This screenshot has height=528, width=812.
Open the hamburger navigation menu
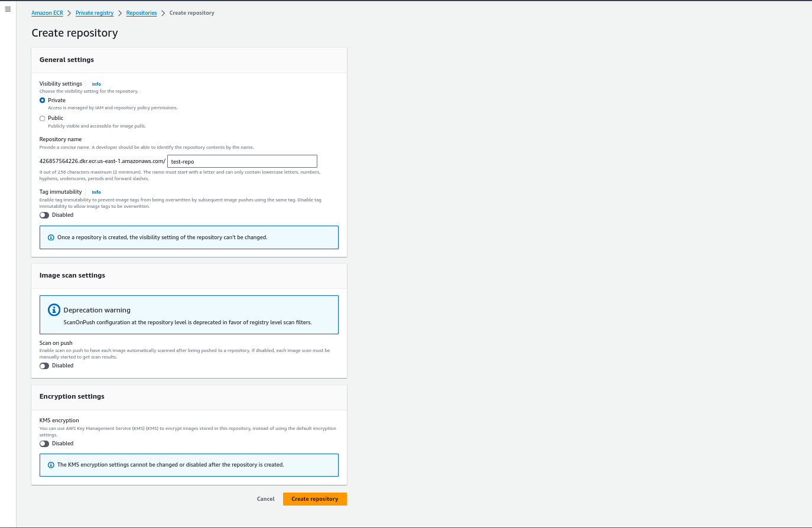8,9
